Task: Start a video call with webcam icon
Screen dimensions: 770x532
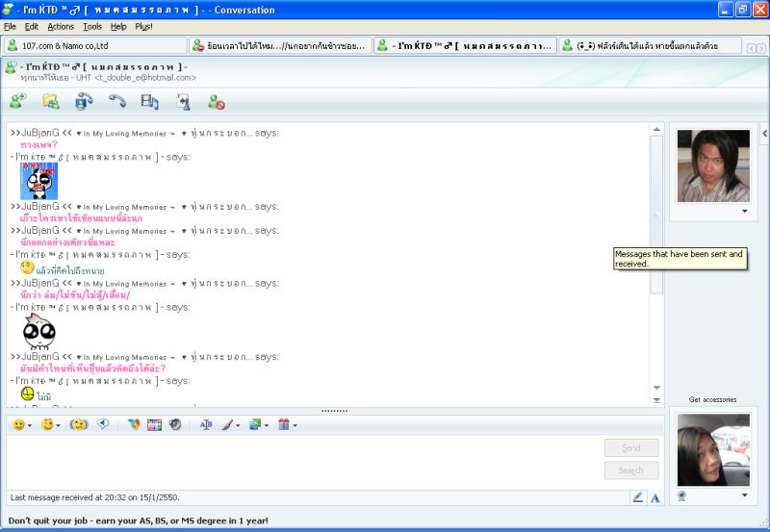Action: 84,102
